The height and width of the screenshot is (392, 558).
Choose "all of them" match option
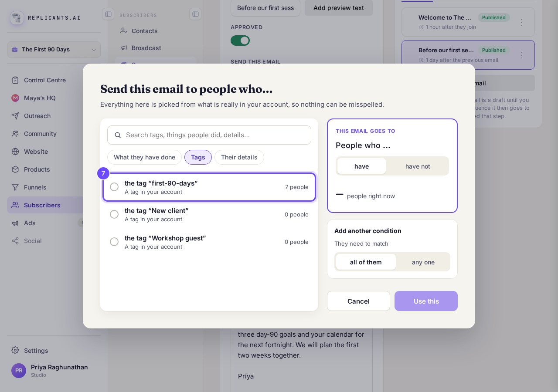coord(366,262)
